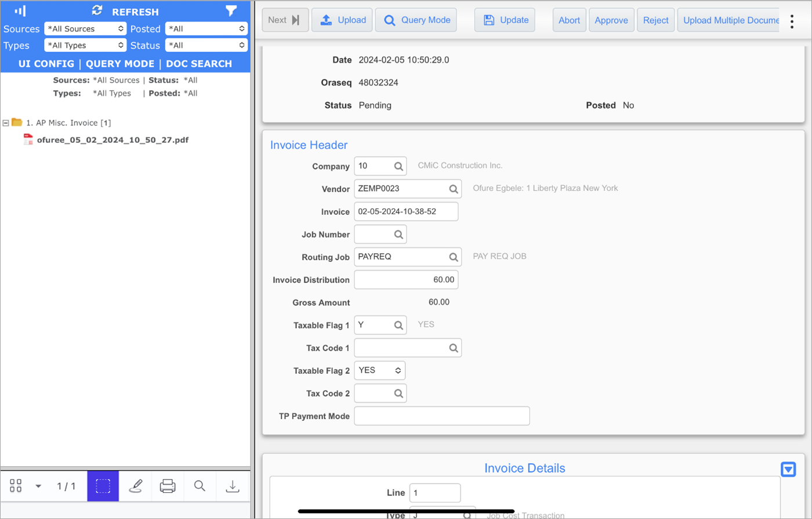Open page thumbnail grid view
Viewport: 812px width, 519px height.
16,486
